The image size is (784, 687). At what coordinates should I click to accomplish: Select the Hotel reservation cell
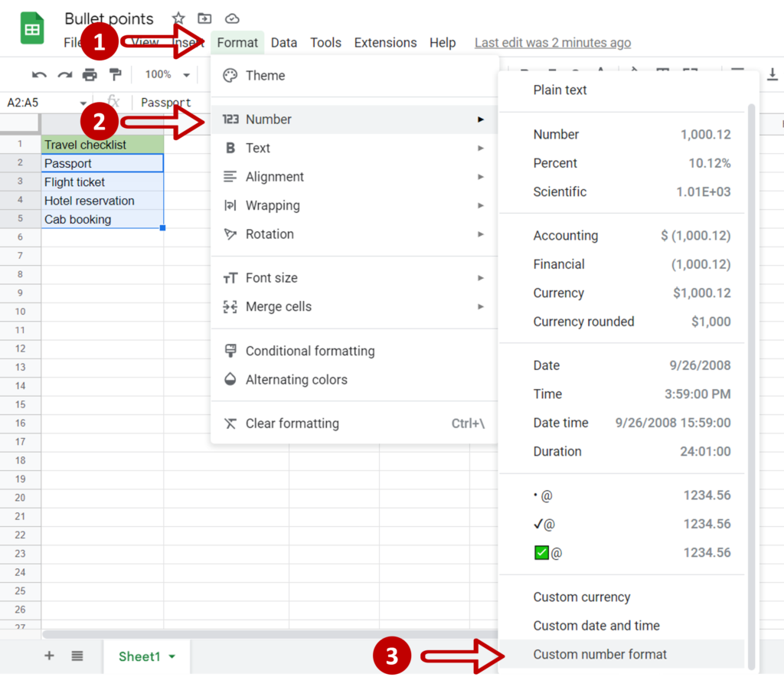103,201
